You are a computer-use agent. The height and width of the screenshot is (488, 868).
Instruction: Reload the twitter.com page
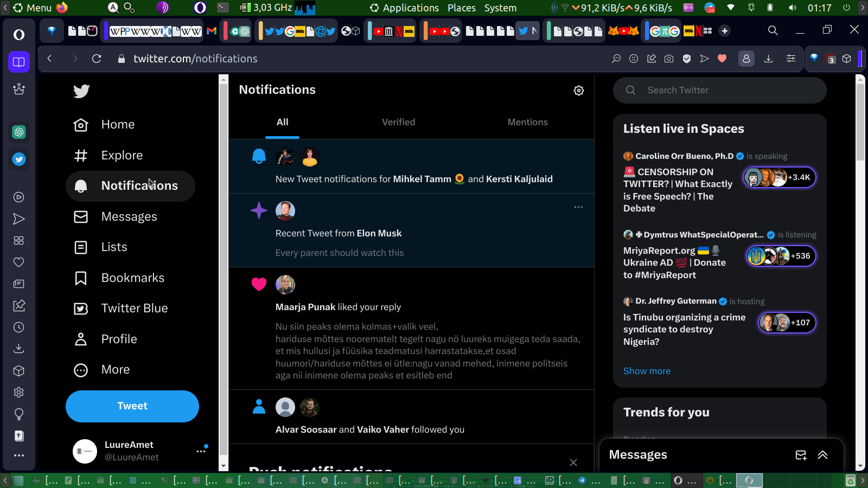pyautogui.click(x=97, y=59)
